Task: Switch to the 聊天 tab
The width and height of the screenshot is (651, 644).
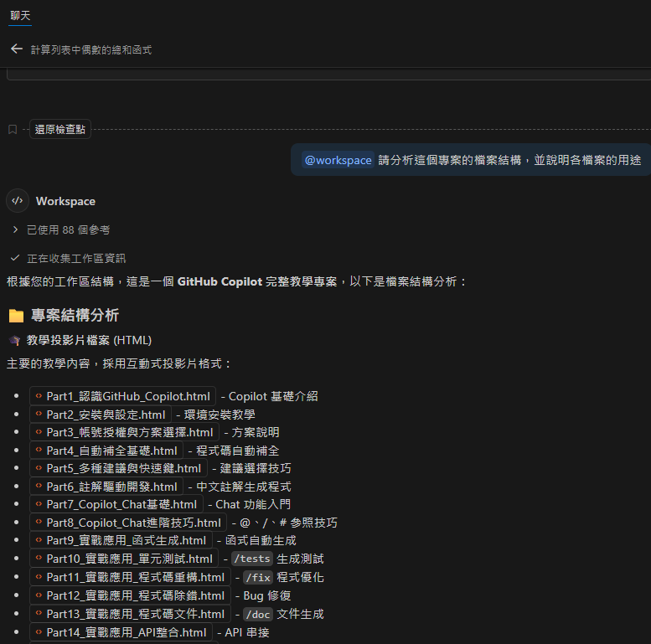Action: coord(20,16)
